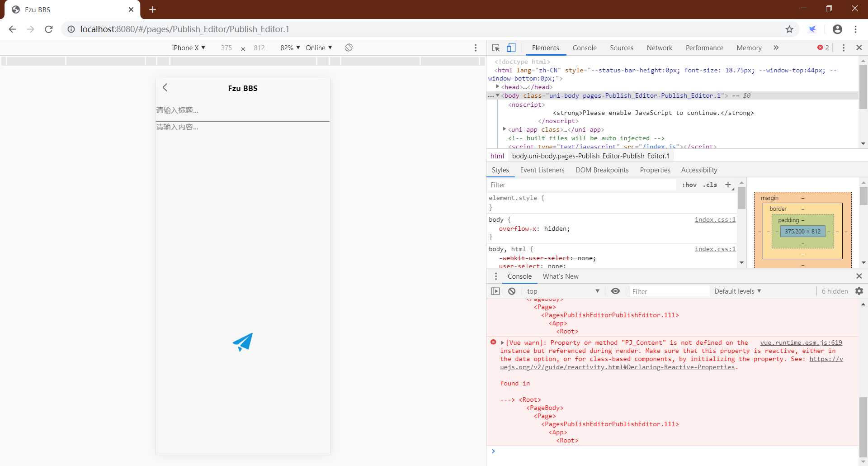Open the top JavaScript context dropdown

(x=563, y=291)
